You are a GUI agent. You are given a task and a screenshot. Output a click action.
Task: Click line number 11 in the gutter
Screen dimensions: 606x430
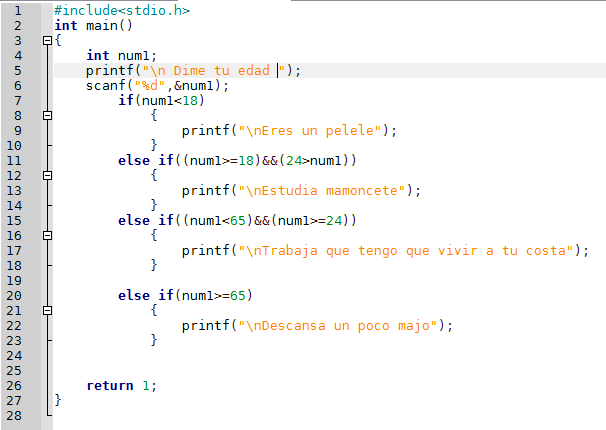pos(14,161)
